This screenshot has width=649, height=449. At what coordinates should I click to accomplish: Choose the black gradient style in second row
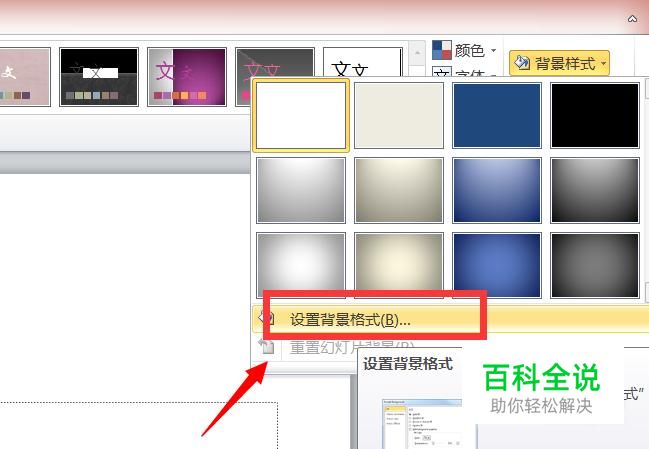[595, 190]
